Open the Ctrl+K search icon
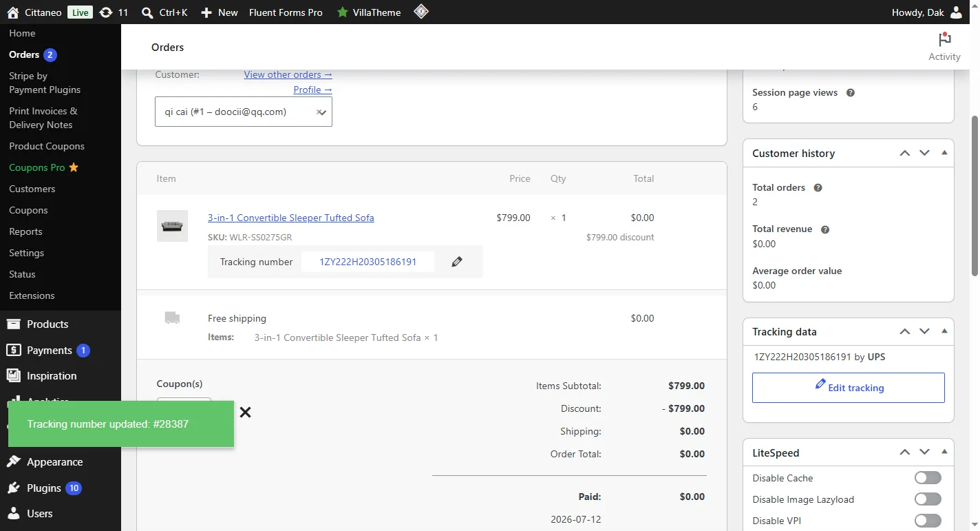The image size is (980, 531). point(147,12)
